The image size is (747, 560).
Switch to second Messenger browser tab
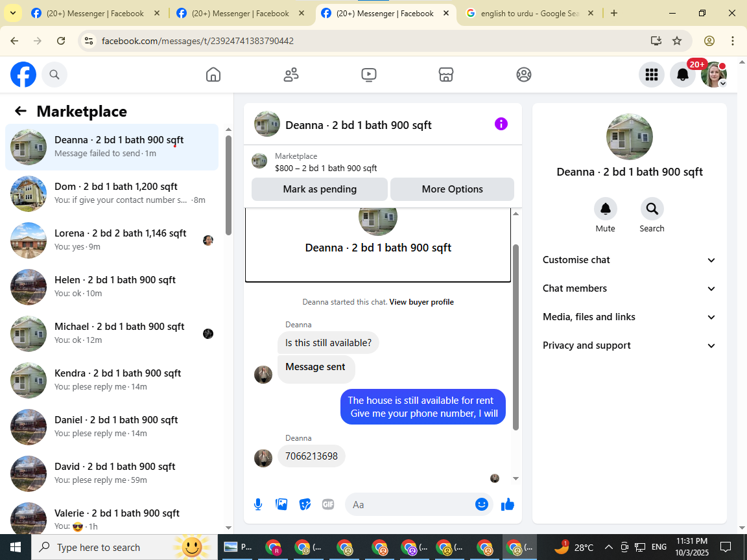tap(240, 14)
